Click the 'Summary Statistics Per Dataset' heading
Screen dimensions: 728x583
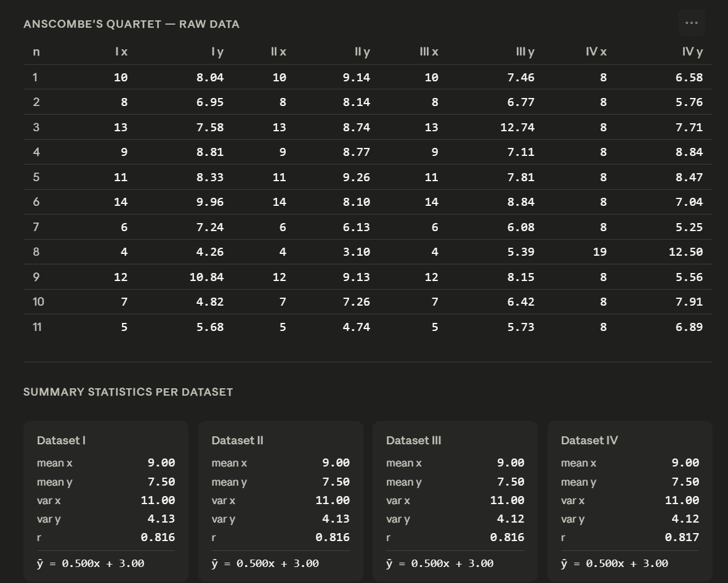tap(128, 392)
